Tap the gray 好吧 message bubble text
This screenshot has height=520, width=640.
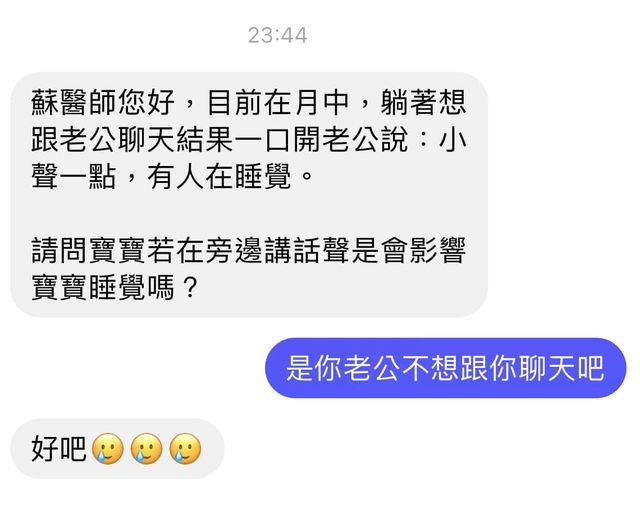(59, 449)
